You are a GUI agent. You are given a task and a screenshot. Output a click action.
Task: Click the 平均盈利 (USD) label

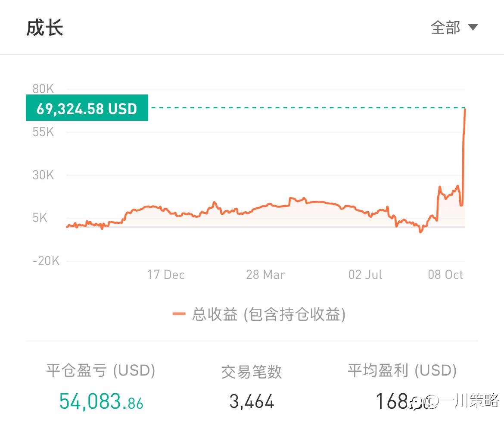tap(402, 370)
